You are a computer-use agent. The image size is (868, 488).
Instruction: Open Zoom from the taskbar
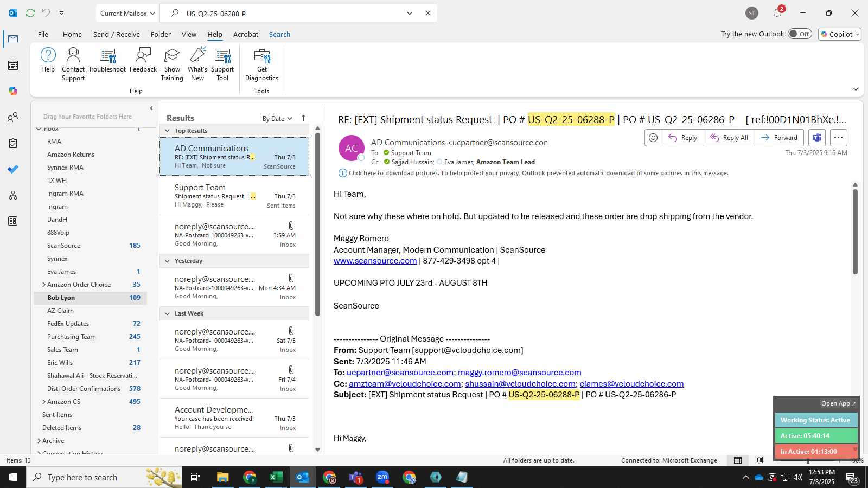(382, 477)
